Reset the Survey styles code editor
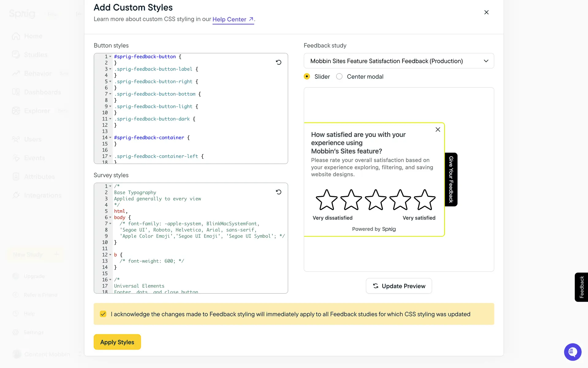 [x=278, y=192]
